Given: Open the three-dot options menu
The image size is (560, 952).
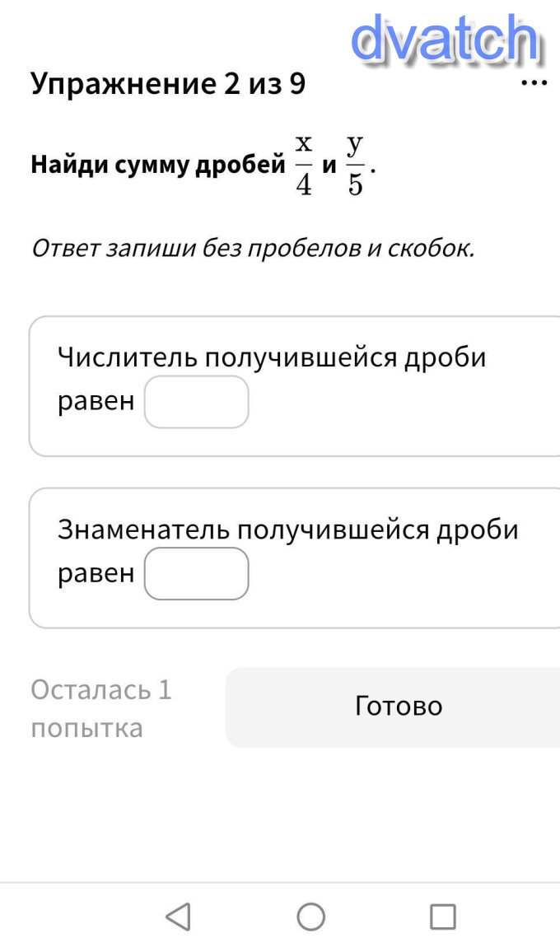Looking at the screenshot, I should pyautogui.click(x=534, y=83).
